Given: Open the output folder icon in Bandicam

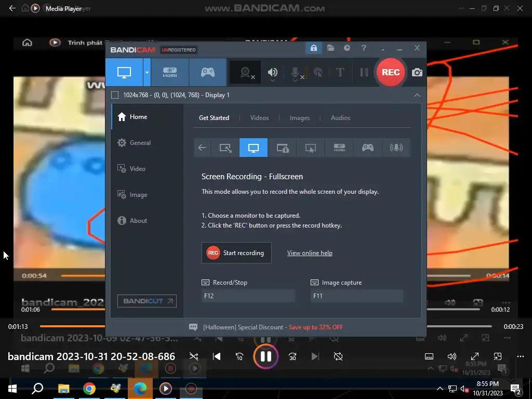Looking at the screenshot, I should coord(330,48).
